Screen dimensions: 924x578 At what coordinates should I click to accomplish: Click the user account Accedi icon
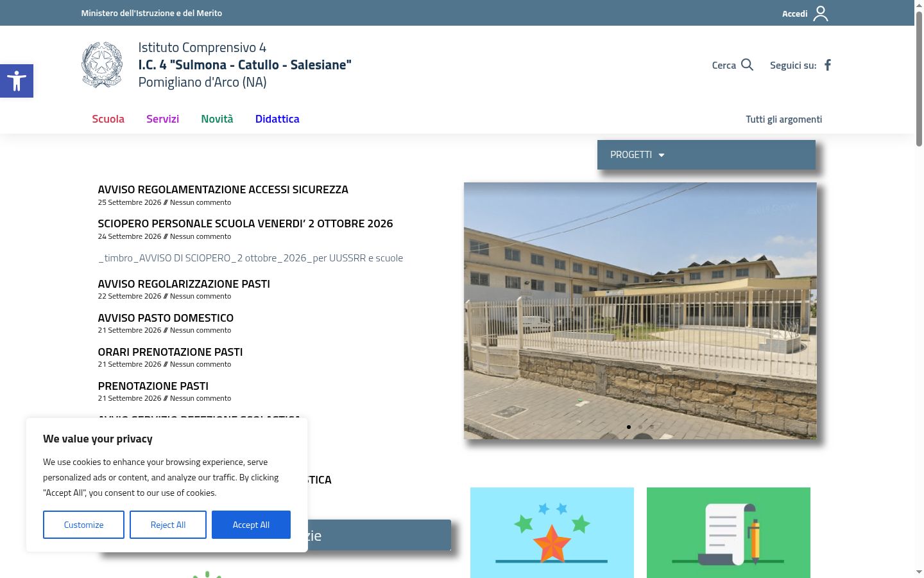click(821, 13)
